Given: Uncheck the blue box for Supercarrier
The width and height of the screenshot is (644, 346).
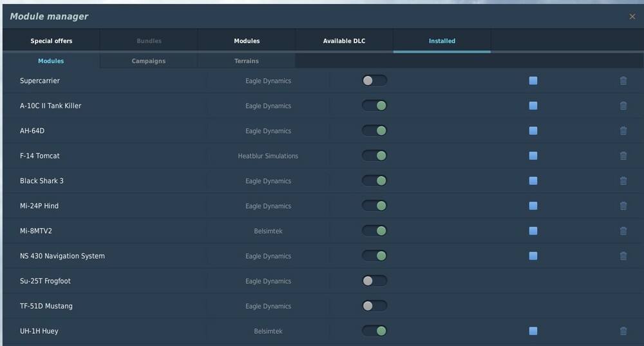Looking at the screenshot, I should coord(533,81).
